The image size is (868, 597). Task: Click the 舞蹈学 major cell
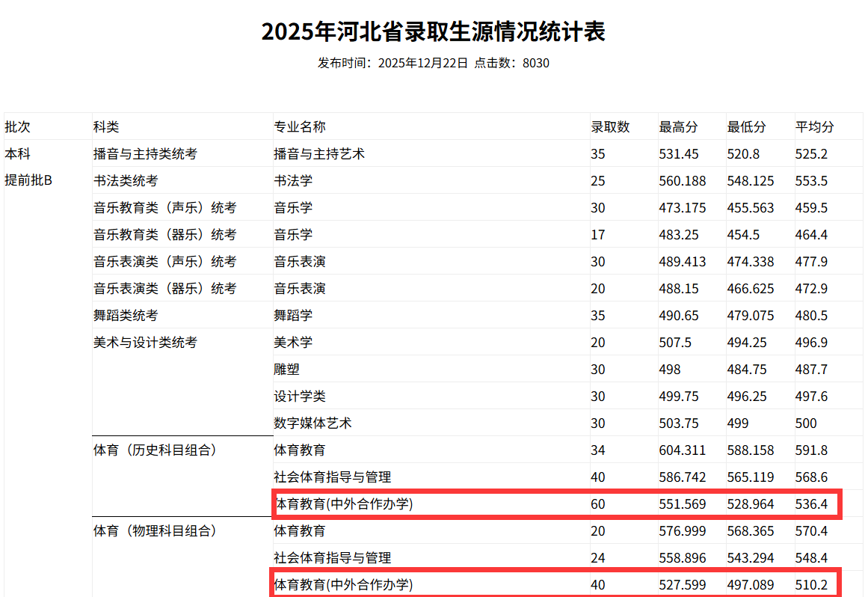pyautogui.click(x=293, y=316)
